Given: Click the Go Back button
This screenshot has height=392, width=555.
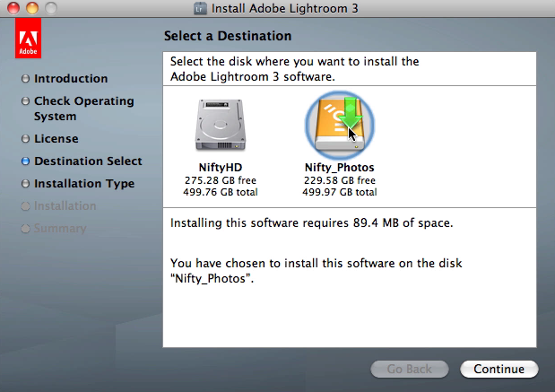Looking at the screenshot, I should tap(410, 369).
